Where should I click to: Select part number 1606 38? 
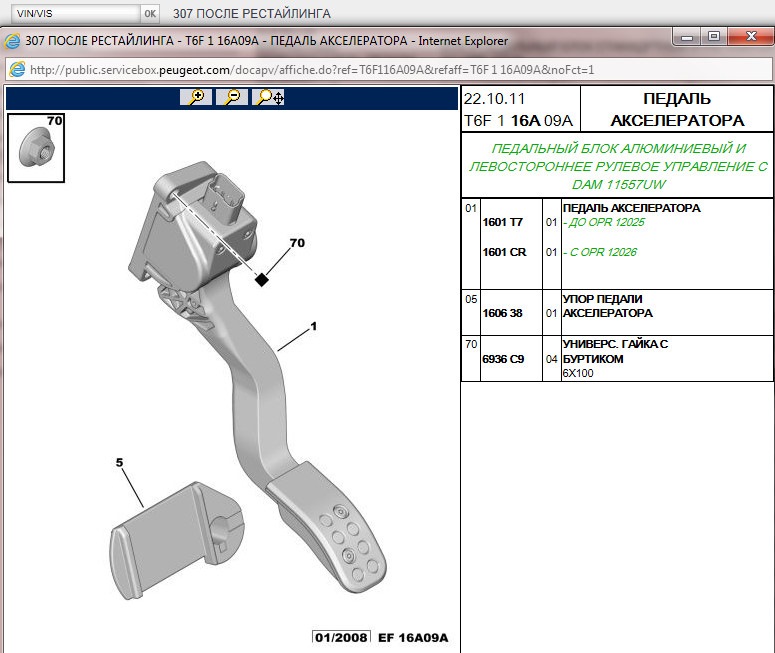point(502,313)
